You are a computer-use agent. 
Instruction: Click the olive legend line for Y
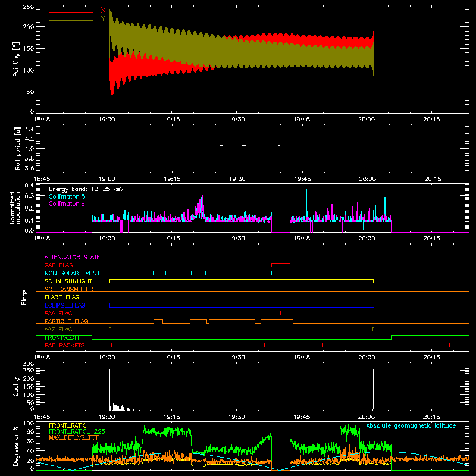[71, 20]
